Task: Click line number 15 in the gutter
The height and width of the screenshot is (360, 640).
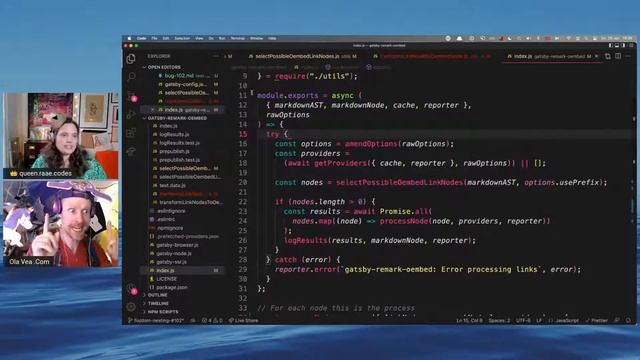Action: 243,134
